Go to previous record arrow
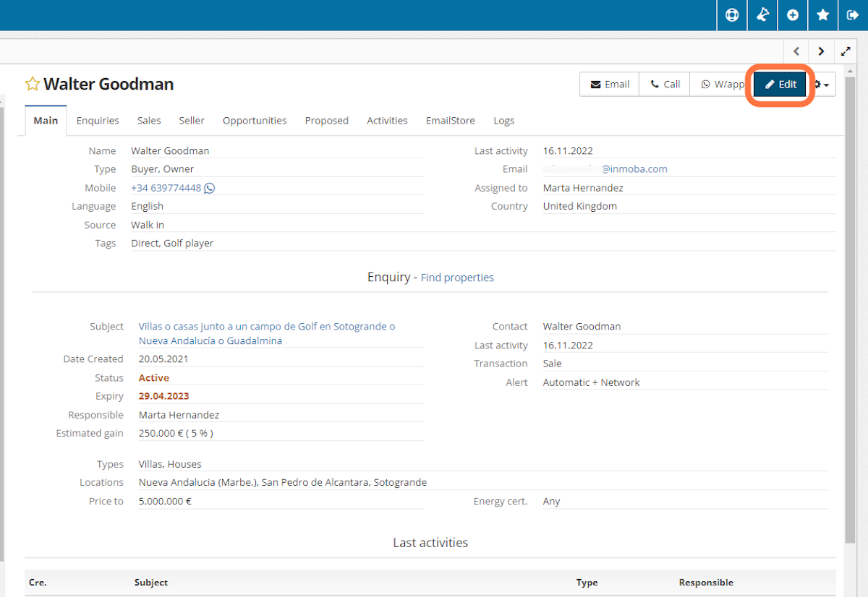This screenshot has width=868, height=597. click(x=796, y=51)
